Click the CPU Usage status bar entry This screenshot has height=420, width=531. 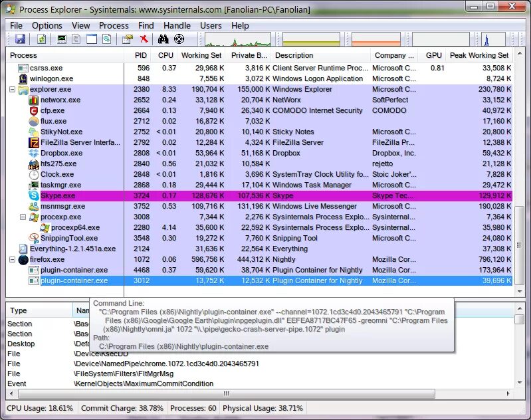click(x=40, y=408)
